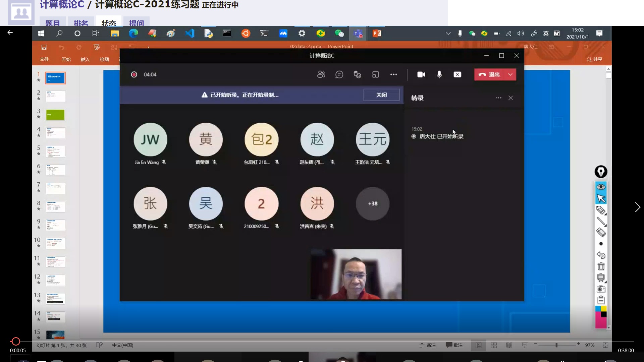Open more actions ellipsis in meeting toolbar

tap(393, 74)
